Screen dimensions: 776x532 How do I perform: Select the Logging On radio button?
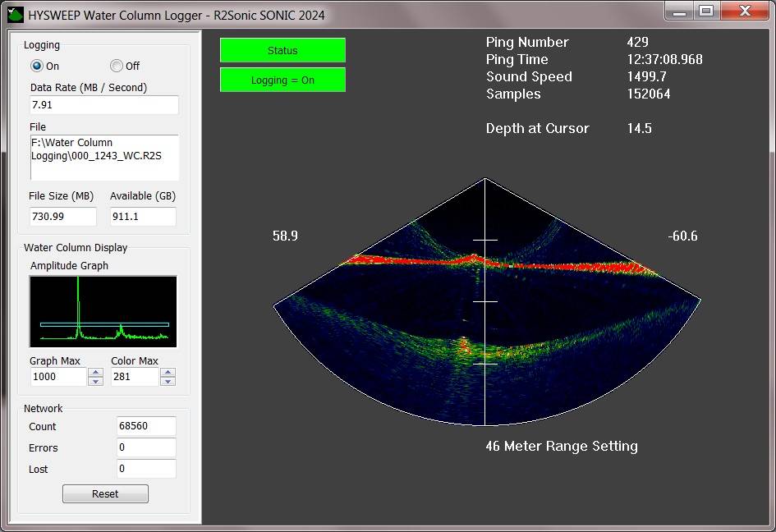point(37,66)
